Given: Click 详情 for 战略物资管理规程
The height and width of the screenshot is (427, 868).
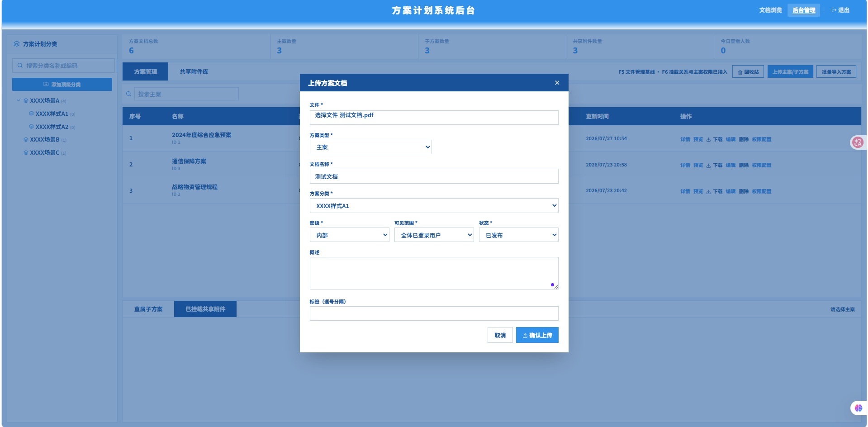Looking at the screenshot, I should (x=685, y=191).
